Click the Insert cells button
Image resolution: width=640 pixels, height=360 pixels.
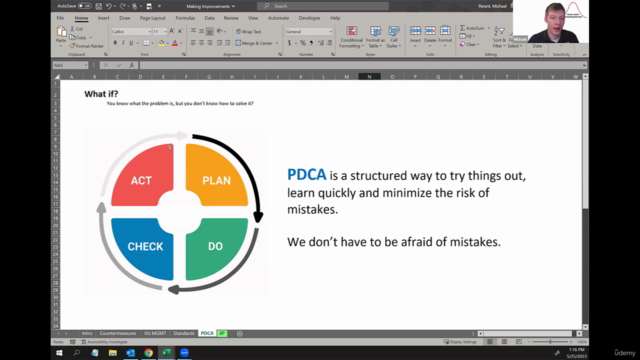coord(415,36)
